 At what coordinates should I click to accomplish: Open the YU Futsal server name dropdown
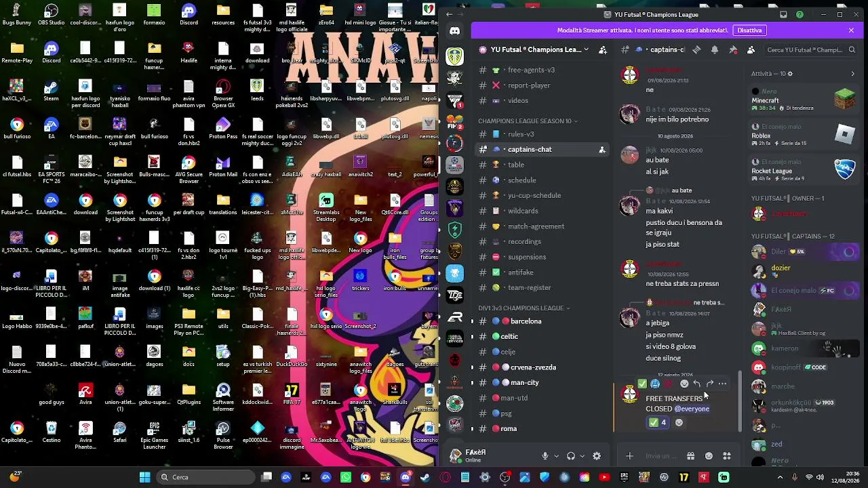pos(533,49)
